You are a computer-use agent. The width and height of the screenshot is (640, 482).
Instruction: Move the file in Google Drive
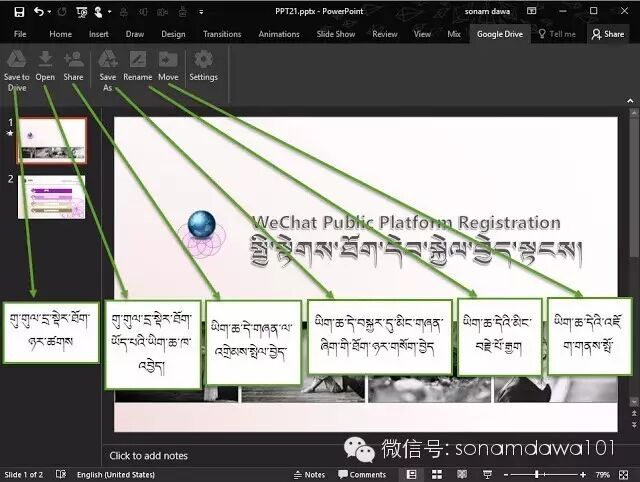pos(168,66)
